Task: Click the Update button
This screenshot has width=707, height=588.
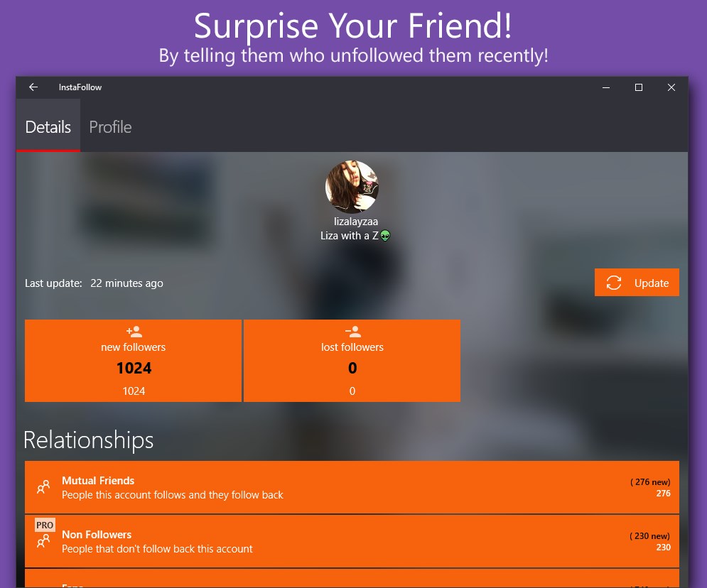Action: tap(637, 283)
